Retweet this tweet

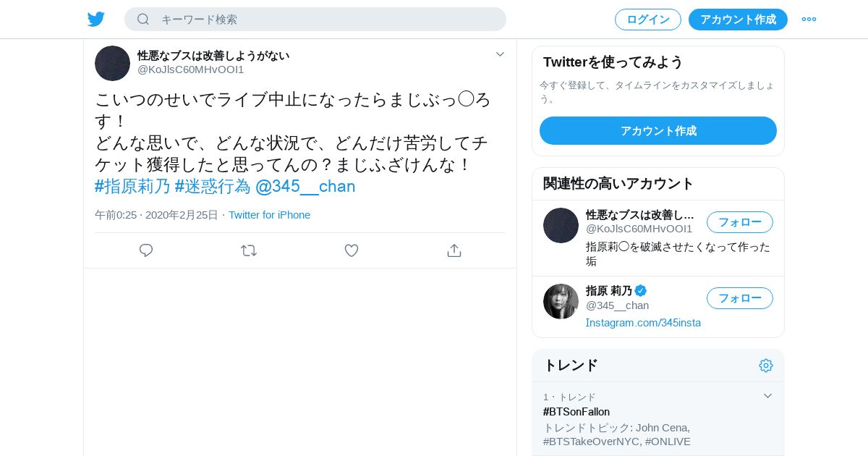tap(249, 250)
